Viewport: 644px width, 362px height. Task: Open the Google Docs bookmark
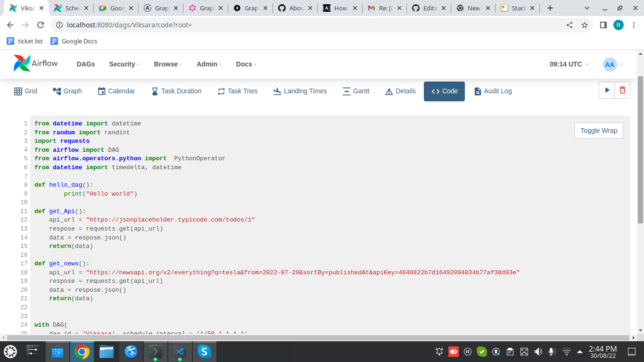click(74, 41)
